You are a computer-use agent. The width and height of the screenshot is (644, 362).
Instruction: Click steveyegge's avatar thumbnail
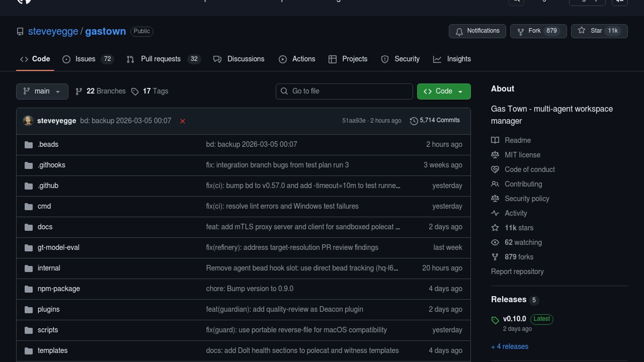[x=28, y=121]
